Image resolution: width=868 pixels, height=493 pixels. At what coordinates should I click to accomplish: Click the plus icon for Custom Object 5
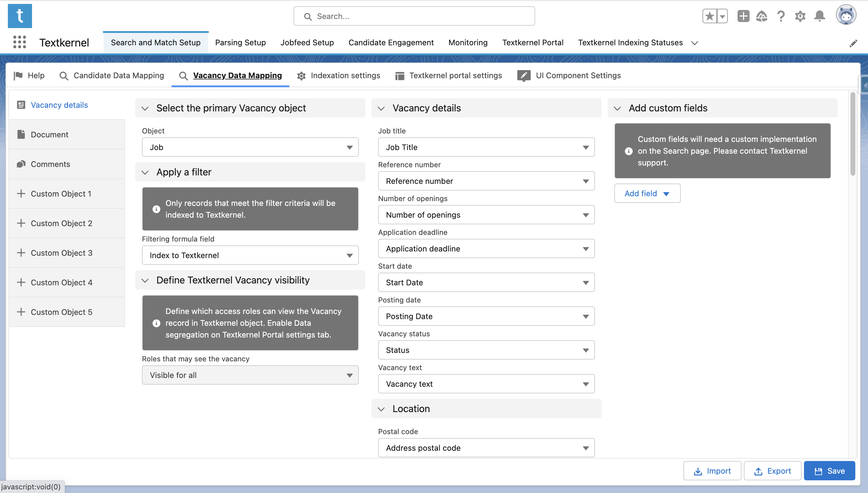coord(21,312)
